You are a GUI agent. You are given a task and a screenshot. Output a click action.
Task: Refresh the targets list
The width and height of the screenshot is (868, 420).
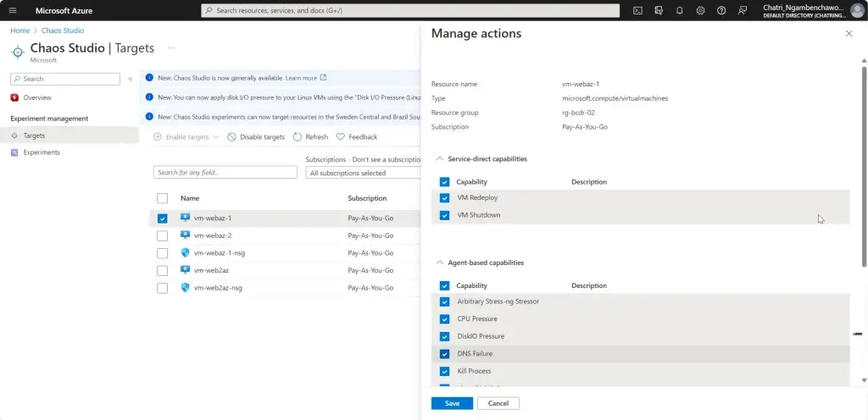coord(310,137)
